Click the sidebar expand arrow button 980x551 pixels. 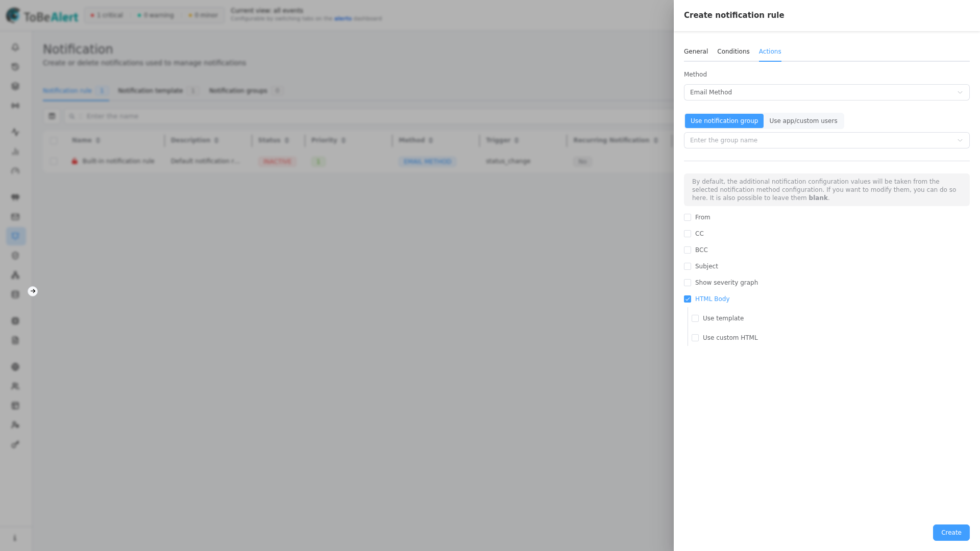click(33, 291)
